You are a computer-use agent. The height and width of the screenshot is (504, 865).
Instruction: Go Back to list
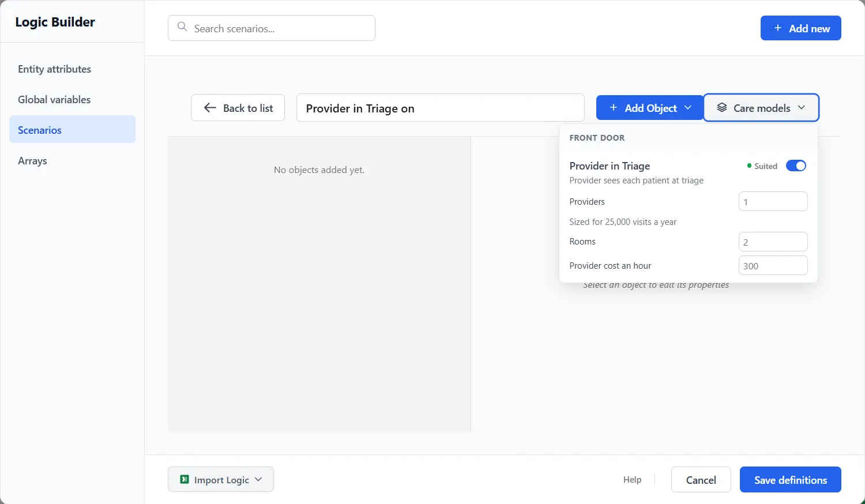pos(238,108)
